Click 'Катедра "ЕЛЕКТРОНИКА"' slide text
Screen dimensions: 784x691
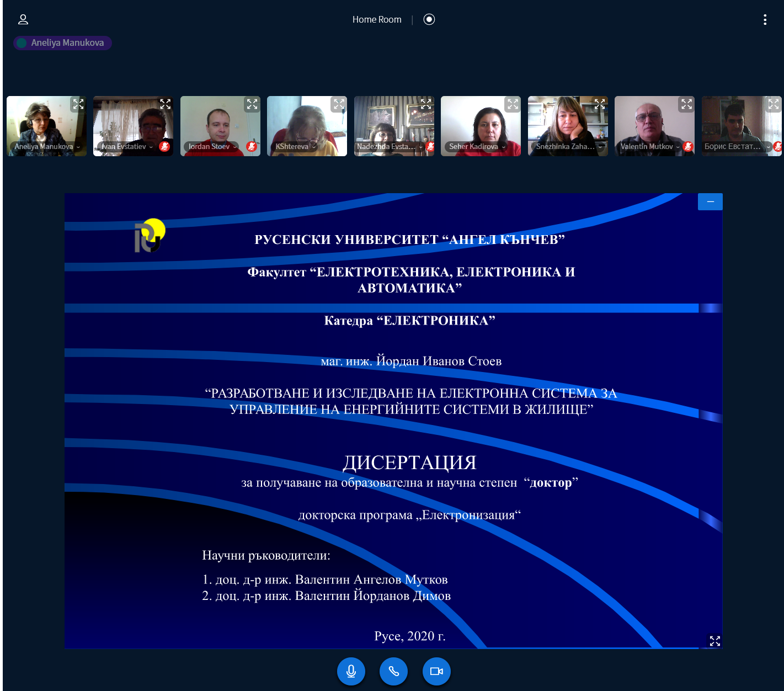pos(409,321)
